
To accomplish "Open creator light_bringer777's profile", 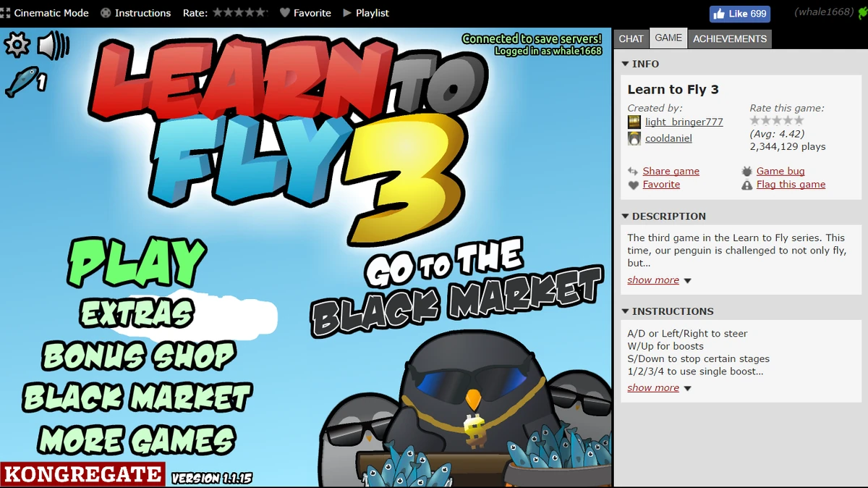I will click(x=684, y=122).
